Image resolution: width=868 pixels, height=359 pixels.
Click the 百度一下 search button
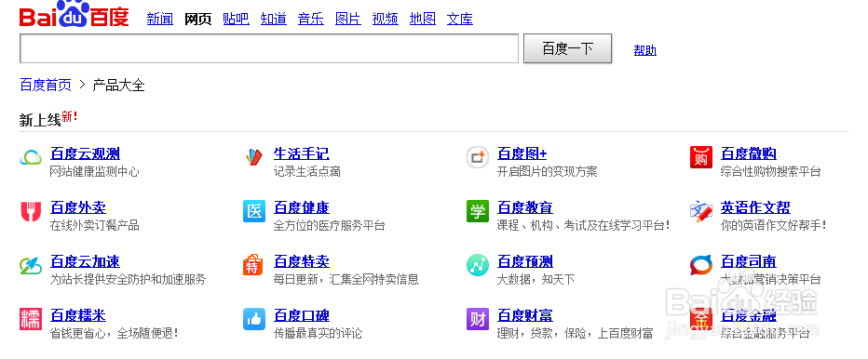(567, 48)
